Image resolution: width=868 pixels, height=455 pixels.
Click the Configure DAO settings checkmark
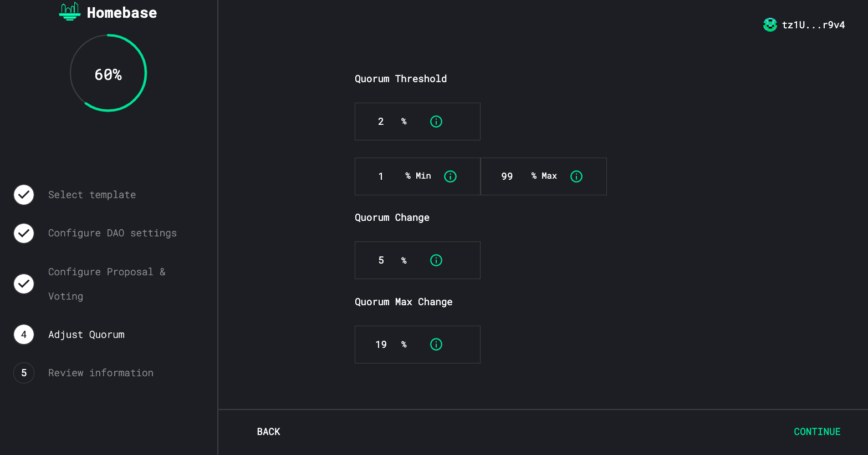24,234
